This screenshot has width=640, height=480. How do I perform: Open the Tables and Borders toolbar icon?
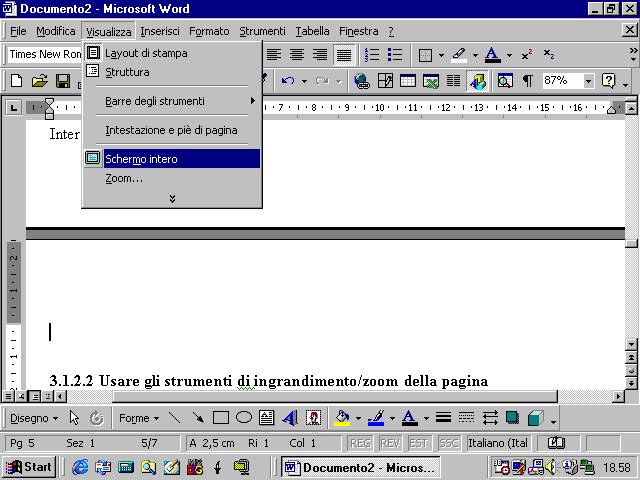tap(385, 81)
